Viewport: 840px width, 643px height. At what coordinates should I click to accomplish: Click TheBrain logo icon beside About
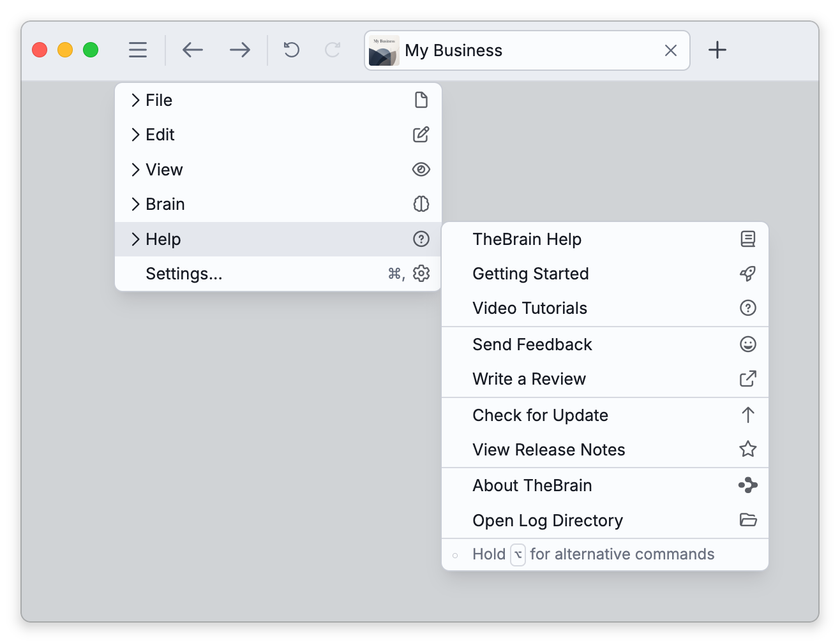(x=748, y=485)
